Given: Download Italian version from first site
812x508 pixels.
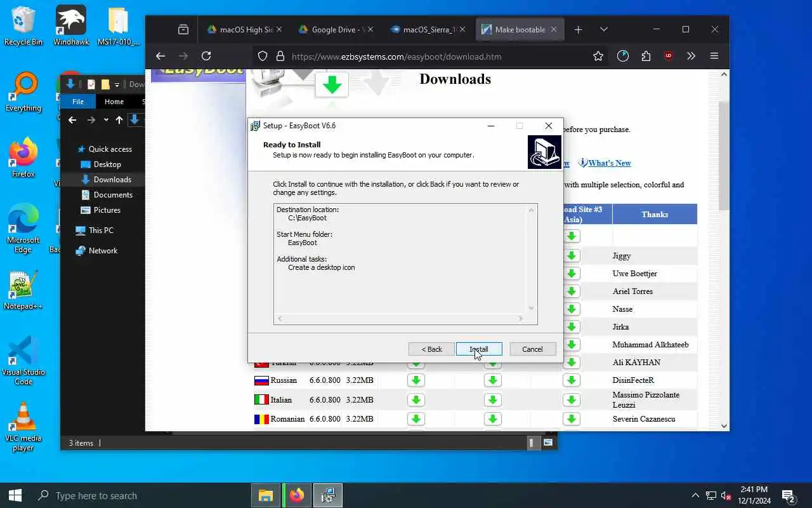Looking at the screenshot, I should coord(416,400).
